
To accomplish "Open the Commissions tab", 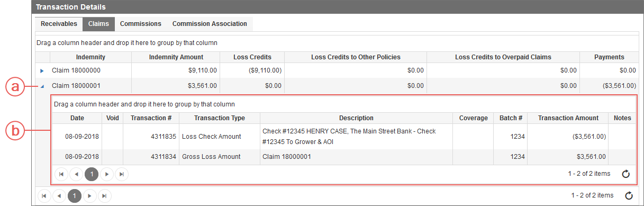I will pos(141,24).
